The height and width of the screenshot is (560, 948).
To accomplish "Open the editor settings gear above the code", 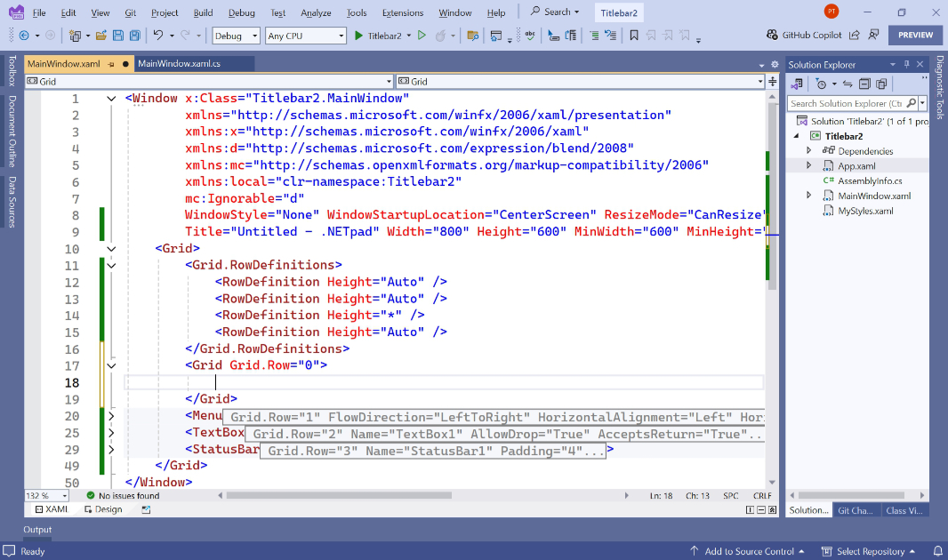I will point(775,64).
